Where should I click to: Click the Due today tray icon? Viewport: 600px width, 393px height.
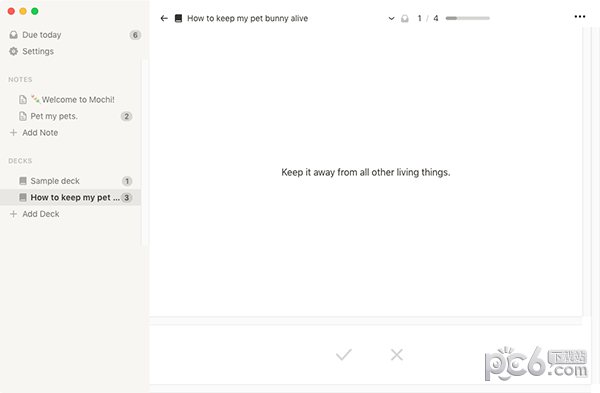(13, 35)
